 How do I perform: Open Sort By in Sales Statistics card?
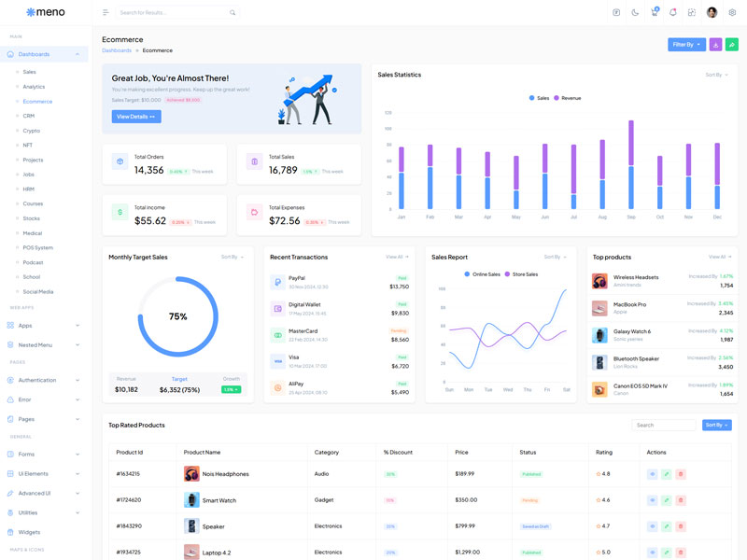point(716,75)
